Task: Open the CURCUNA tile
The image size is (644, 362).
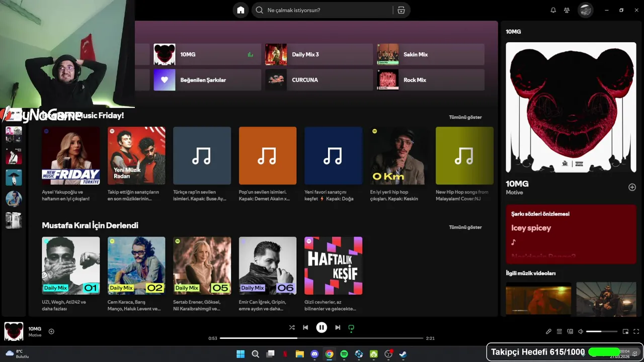Action: pos(319,80)
